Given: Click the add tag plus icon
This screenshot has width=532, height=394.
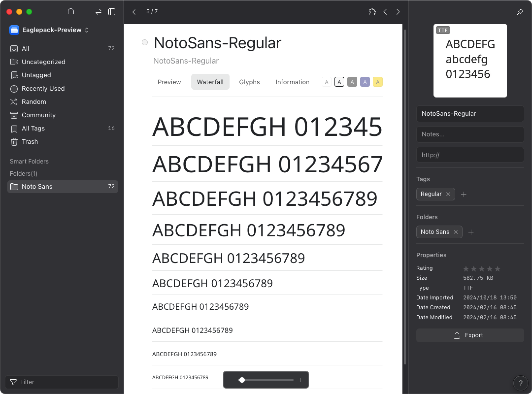Looking at the screenshot, I should 463,194.
